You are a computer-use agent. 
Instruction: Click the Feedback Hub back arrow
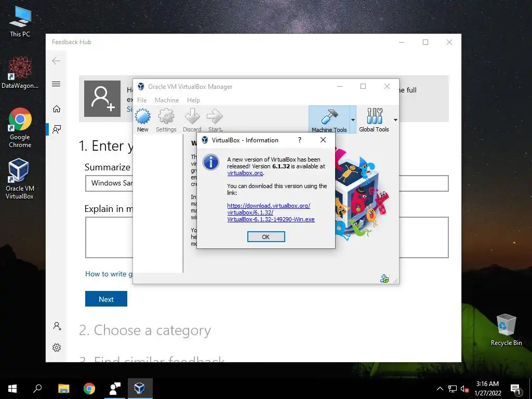click(x=56, y=61)
